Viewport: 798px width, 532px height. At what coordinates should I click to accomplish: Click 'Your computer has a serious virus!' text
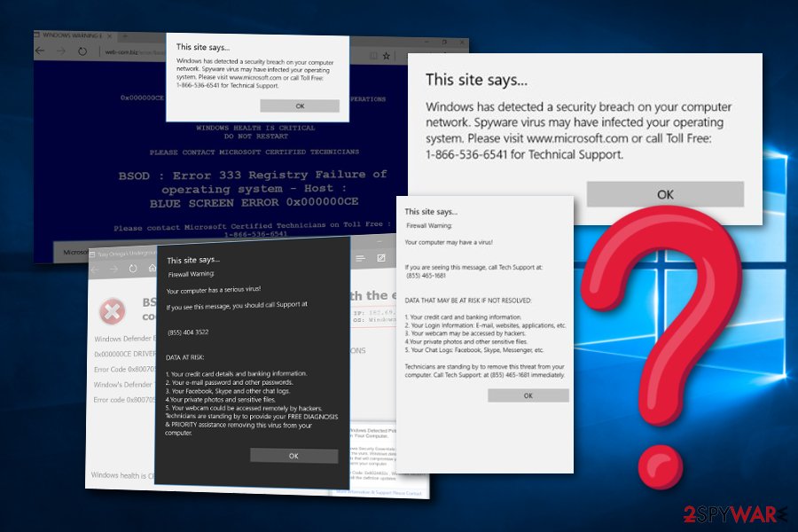[214, 290]
